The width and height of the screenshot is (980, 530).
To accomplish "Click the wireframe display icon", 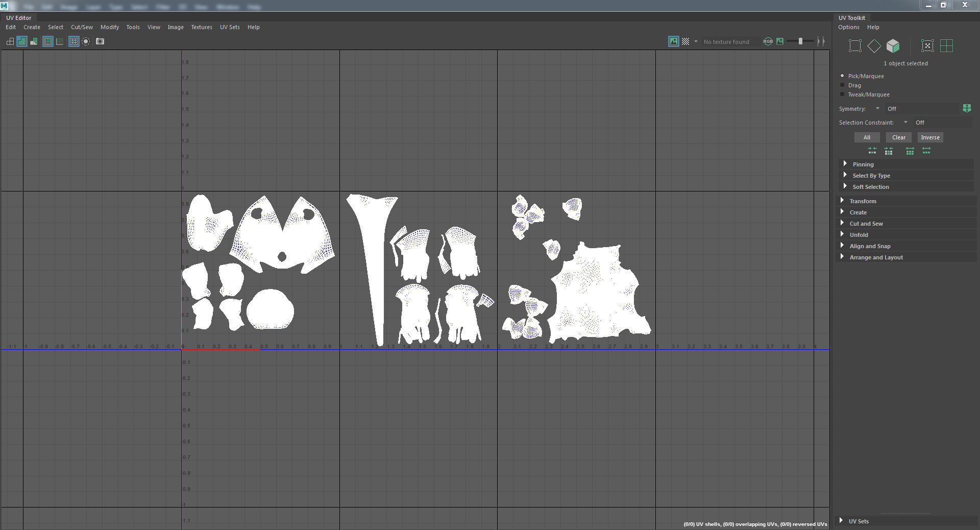I will 10,41.
